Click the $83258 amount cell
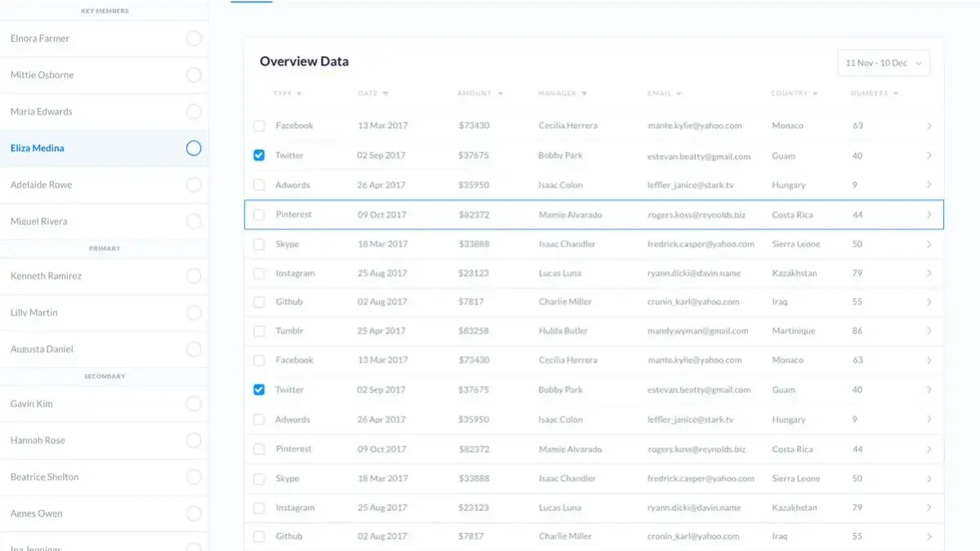The width and height of the screenshot is (980, 551). (474, 331)
